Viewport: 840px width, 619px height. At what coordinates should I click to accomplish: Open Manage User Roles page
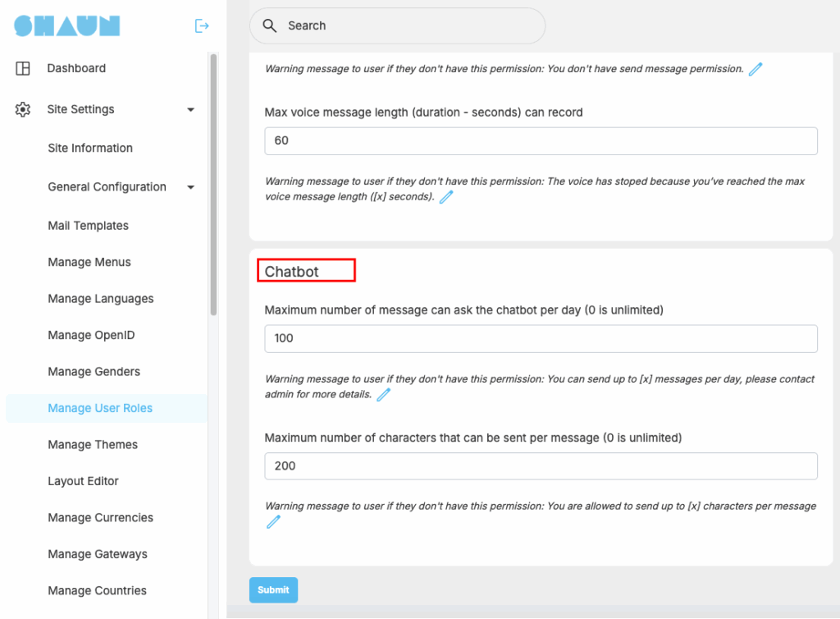click(100, 408)
